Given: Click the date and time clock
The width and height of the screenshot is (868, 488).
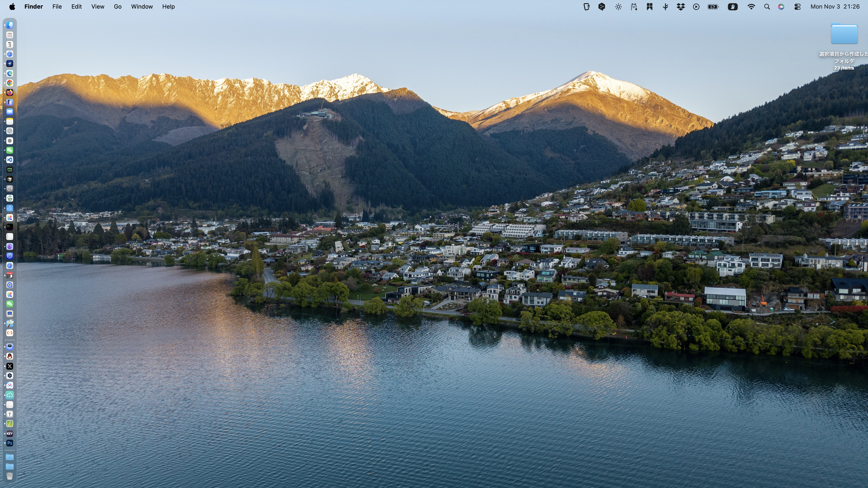Looking at the screenshot, I should (x=835, y=7).
